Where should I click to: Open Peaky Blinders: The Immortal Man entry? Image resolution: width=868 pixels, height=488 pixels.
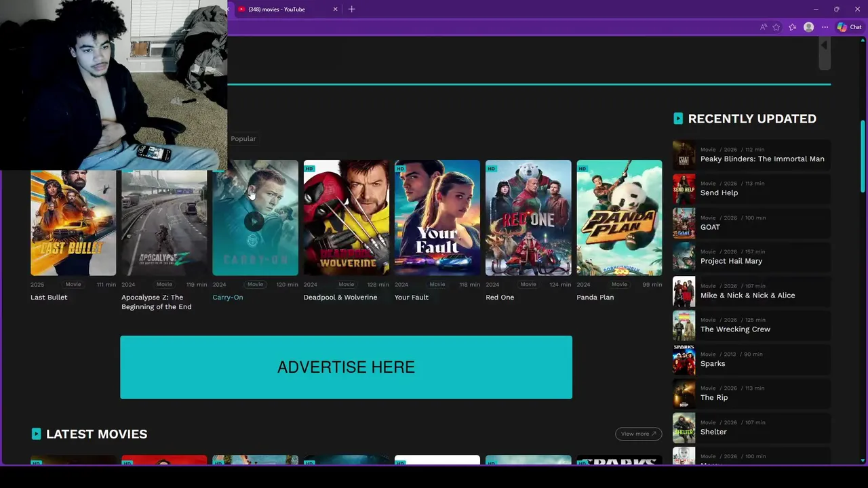tap(751, 155)
